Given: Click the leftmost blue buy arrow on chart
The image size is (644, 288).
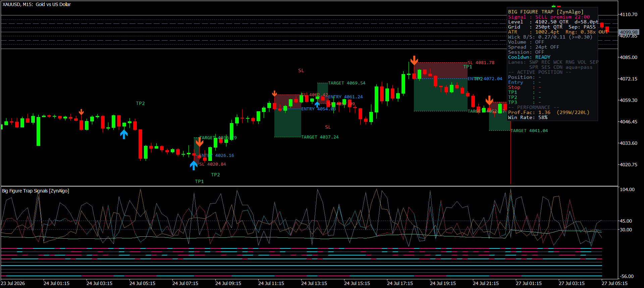Looking at the screenshot, I should point(124,134).
